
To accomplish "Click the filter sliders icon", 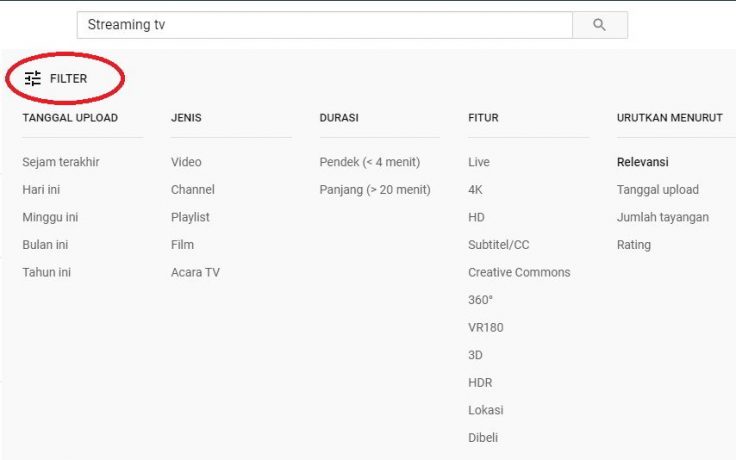I will pyautogui.click(x=33, y=79).
